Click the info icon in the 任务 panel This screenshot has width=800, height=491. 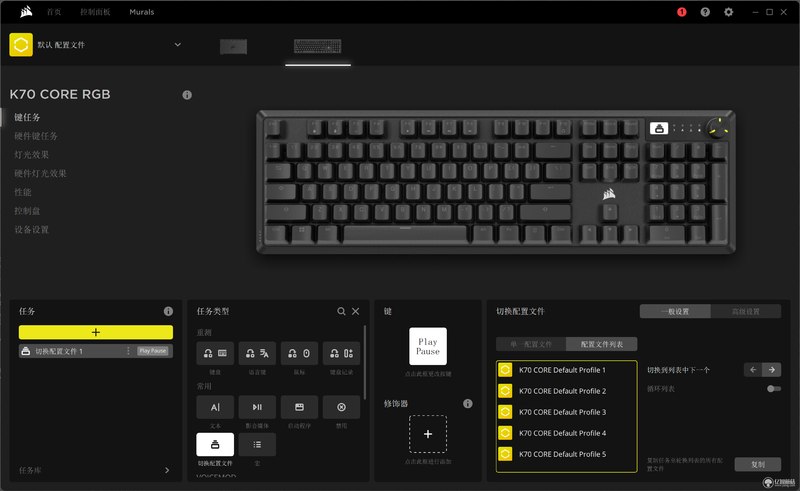(168, 311)
